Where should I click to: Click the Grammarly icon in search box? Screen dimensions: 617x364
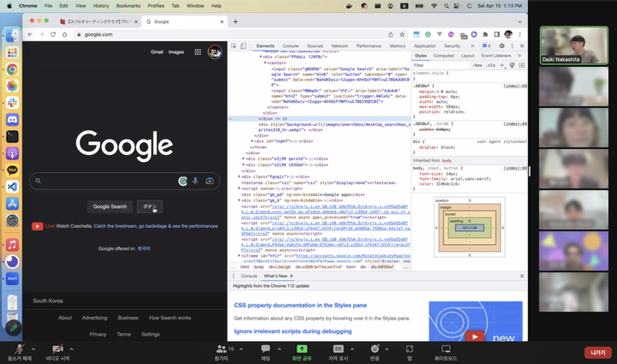click(x=183, y=181)
